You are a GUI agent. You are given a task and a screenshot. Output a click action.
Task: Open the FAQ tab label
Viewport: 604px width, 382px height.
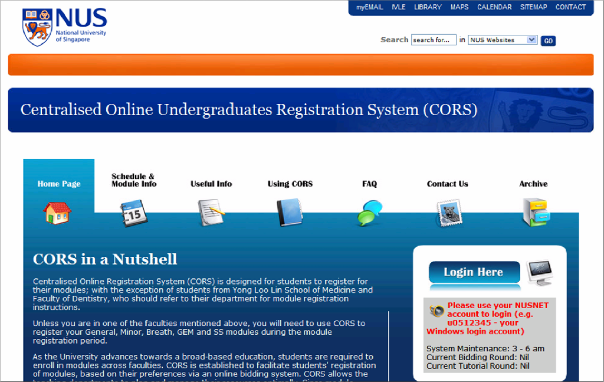point(369,184)
